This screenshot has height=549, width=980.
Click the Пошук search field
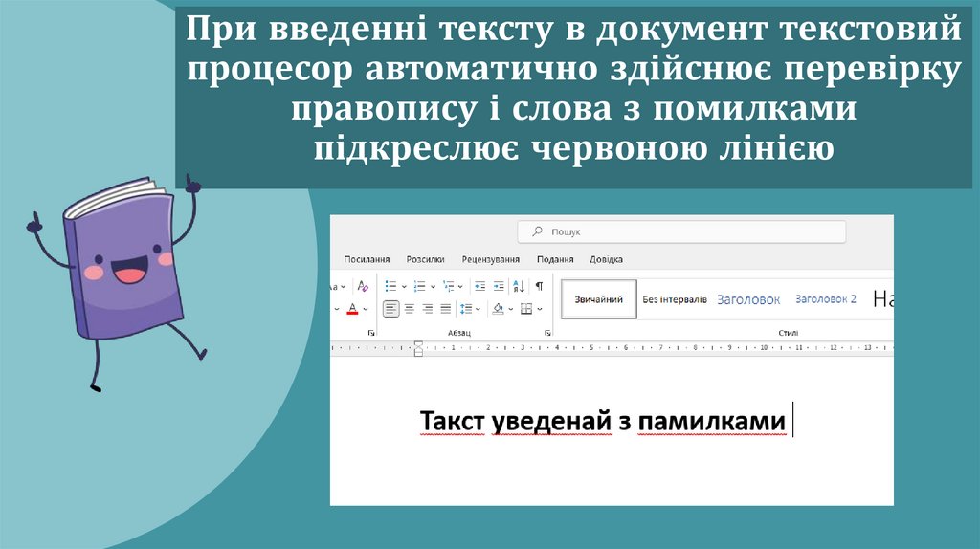coord(681,231)
